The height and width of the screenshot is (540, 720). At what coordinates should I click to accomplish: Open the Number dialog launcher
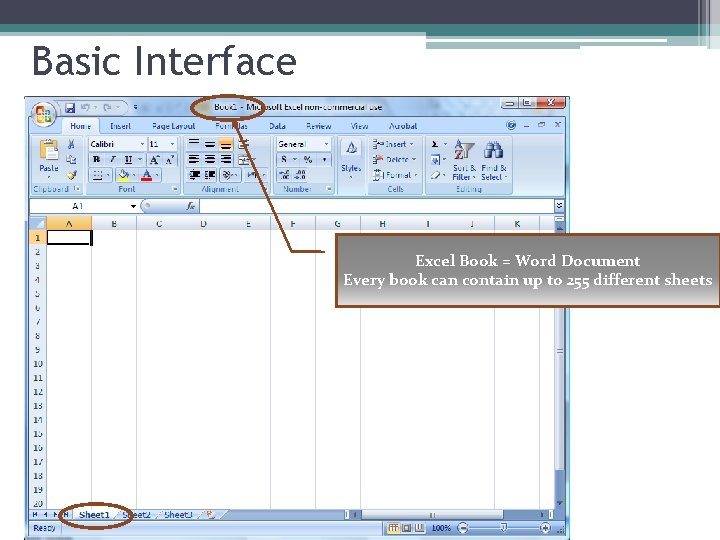click(x=329, y=189)
